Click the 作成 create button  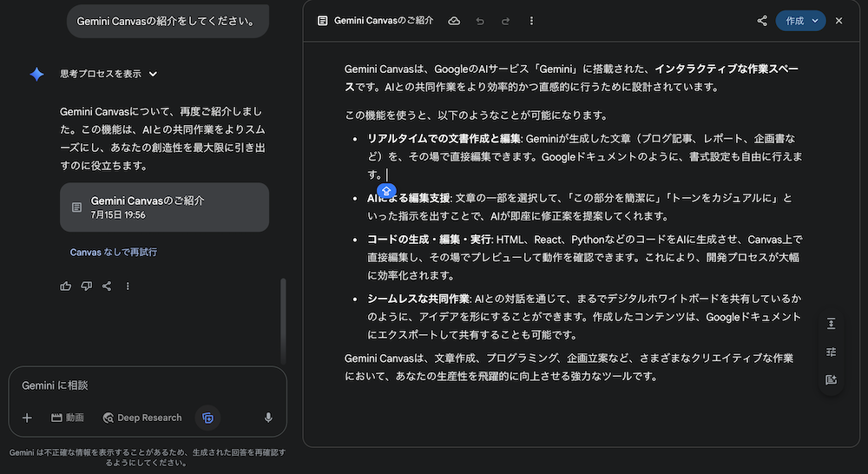(795, 21)
